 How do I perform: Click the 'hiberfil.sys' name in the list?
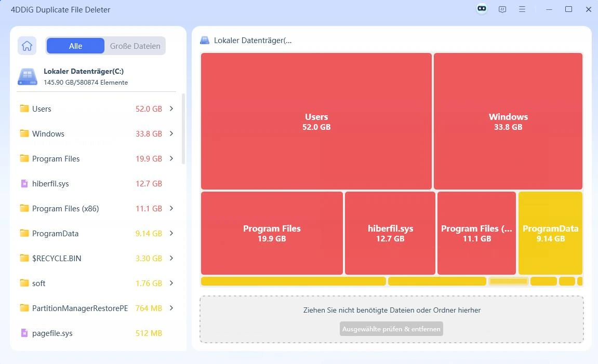(50, 184)
